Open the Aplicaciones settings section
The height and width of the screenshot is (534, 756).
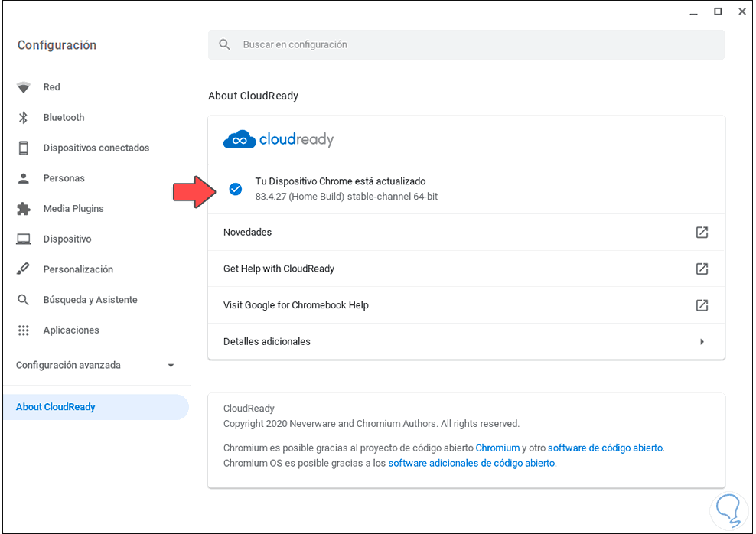point(71,330)
